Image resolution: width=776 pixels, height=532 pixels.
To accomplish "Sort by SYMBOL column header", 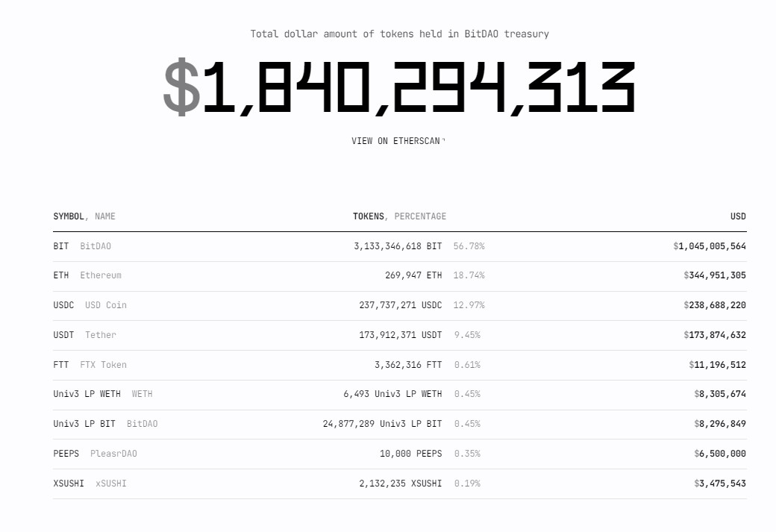I will [69, 216].
